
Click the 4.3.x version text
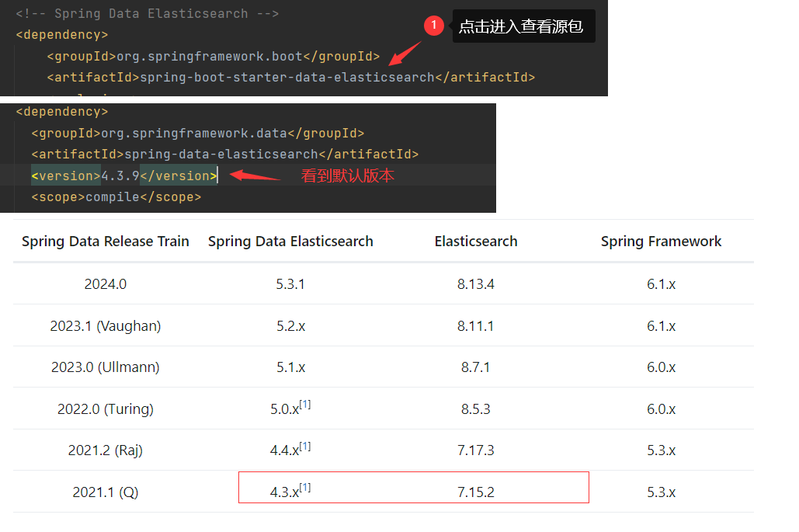tap(284, 492)
